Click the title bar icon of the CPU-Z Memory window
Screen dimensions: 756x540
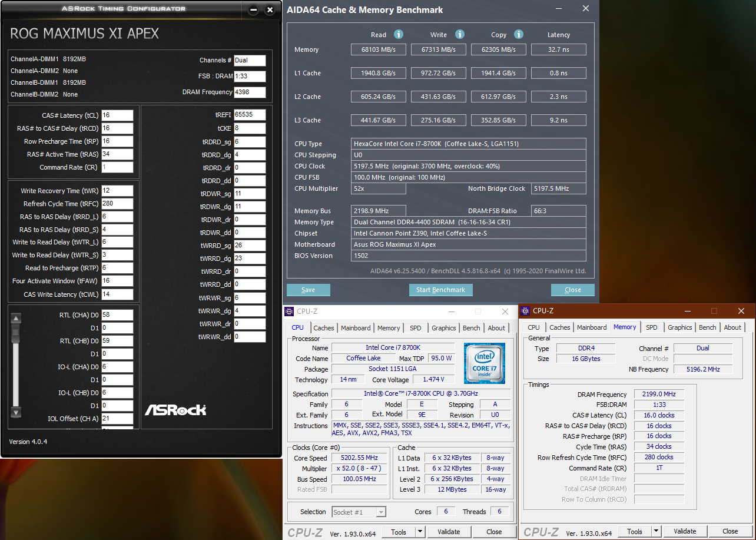click(x=526, y=311)
